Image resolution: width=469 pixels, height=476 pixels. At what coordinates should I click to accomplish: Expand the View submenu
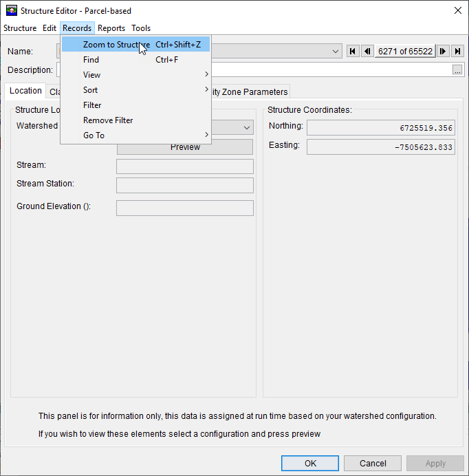pyautogui.click(x=135, y=75)
